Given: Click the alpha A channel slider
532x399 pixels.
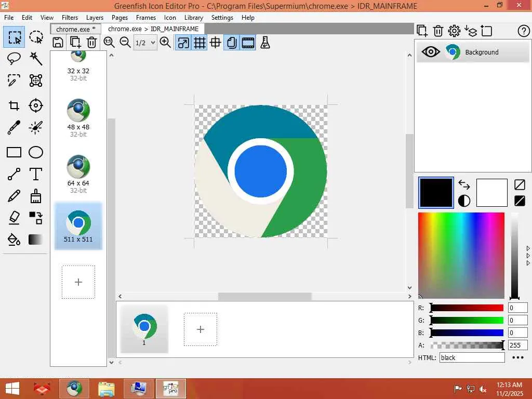Looking at the screenshot, I should pyautogui.click(x=467, y=345).
